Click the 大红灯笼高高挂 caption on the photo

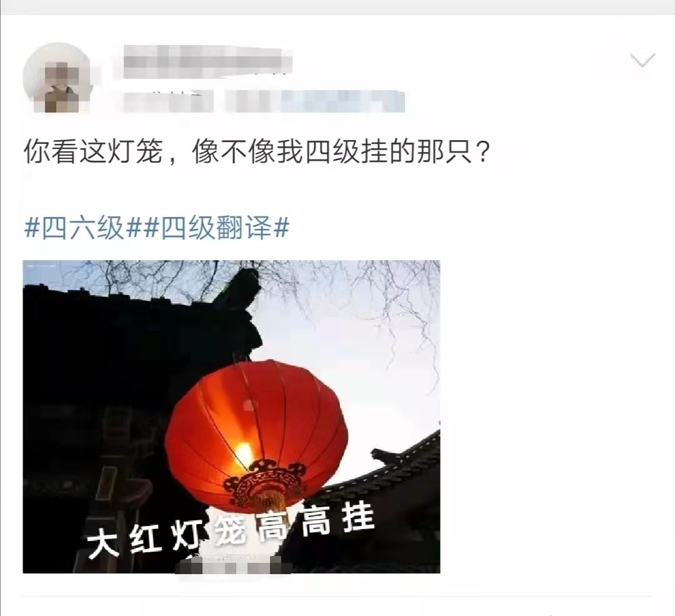(231, 532)
